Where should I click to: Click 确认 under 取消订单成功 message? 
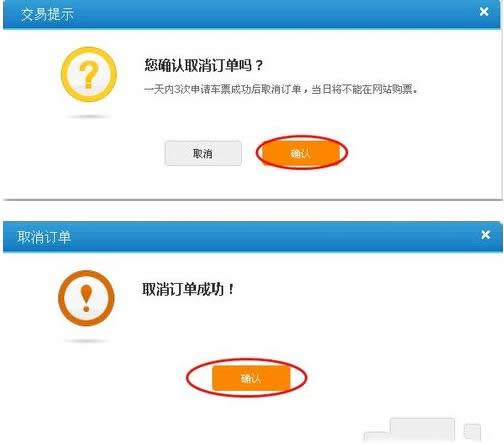251,378
